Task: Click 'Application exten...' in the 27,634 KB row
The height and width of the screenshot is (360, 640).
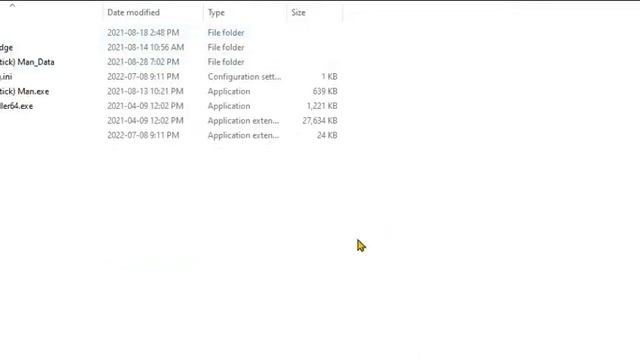Action: tap(244, 121)
